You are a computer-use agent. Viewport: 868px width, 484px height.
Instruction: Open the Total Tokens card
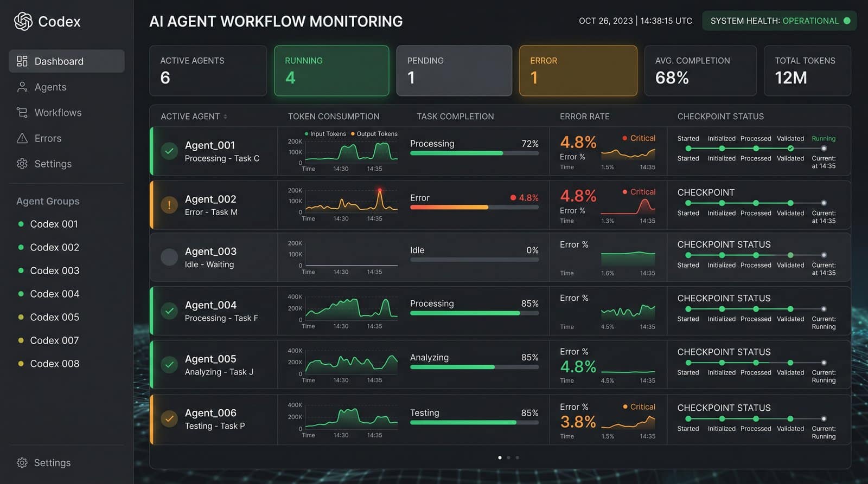tap(807, 70)
